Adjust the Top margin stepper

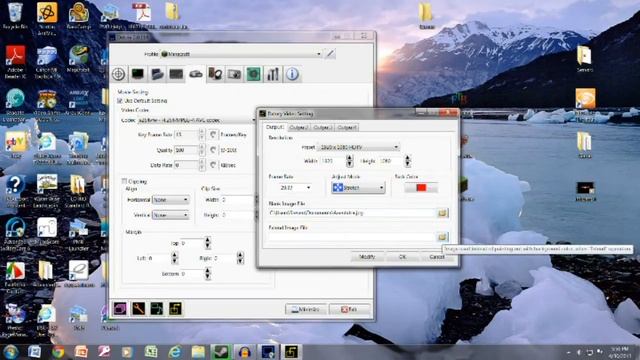(x=208, y=243)
